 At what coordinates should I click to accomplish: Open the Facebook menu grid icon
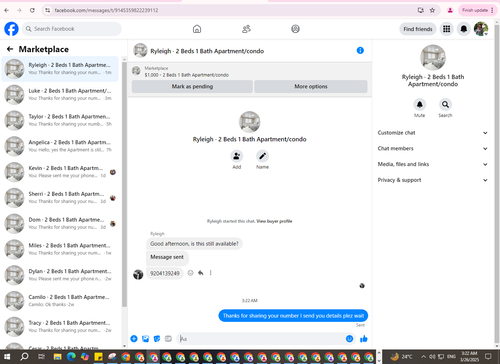(446, 29)
